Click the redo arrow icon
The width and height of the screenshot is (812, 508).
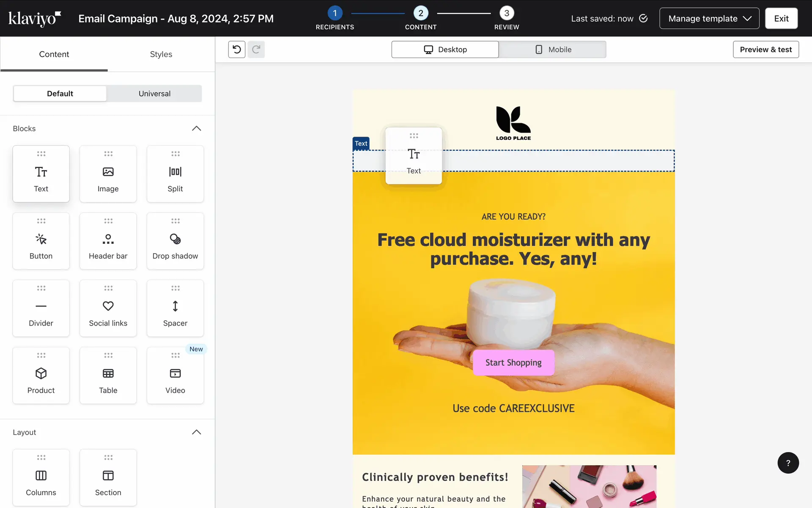(x=256, y=50)
